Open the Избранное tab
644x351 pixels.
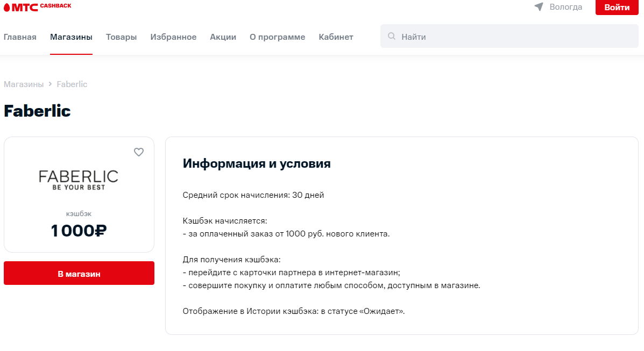(x=173, y=37)
